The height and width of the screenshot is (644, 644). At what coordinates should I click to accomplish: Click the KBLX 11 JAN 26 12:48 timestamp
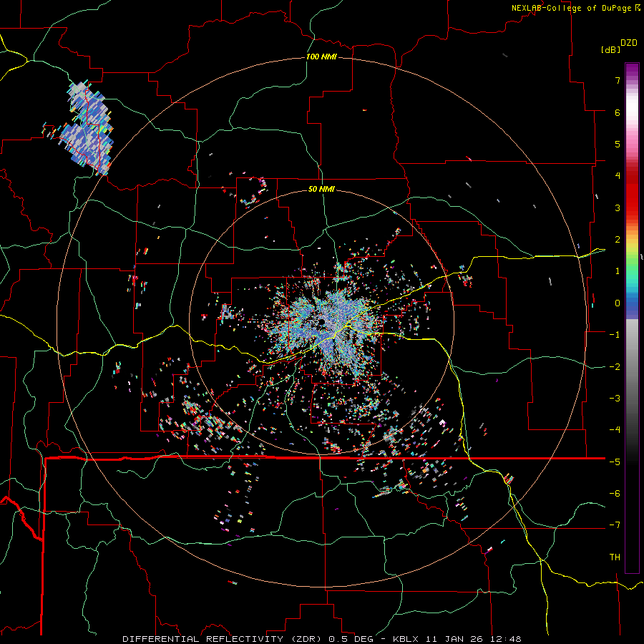(457, 639)
